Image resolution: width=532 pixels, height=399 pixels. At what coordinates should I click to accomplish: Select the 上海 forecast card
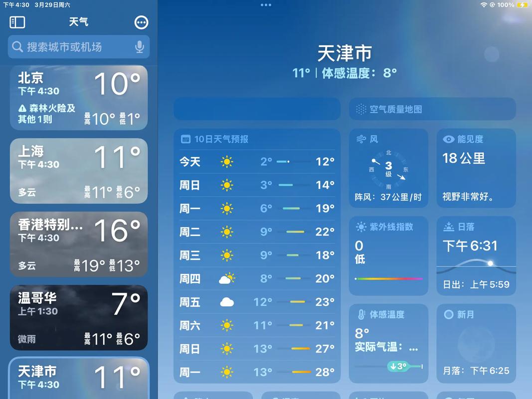tap(78, 171)
